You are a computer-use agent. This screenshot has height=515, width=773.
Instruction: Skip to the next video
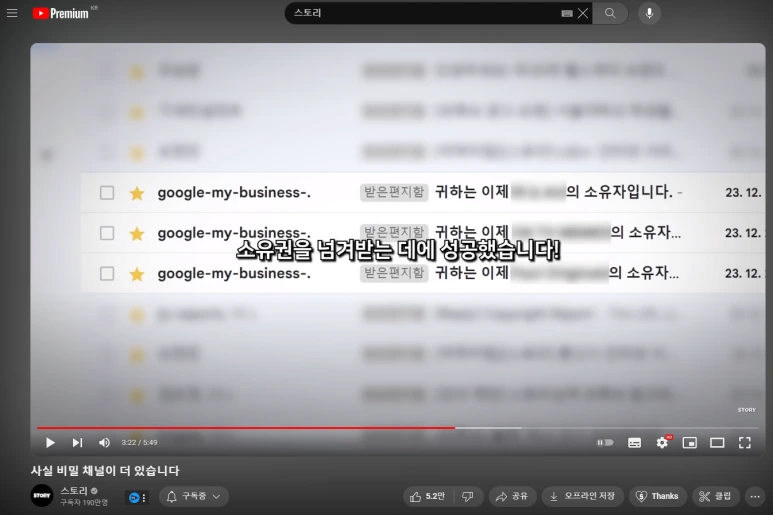[x=77, y=443]
